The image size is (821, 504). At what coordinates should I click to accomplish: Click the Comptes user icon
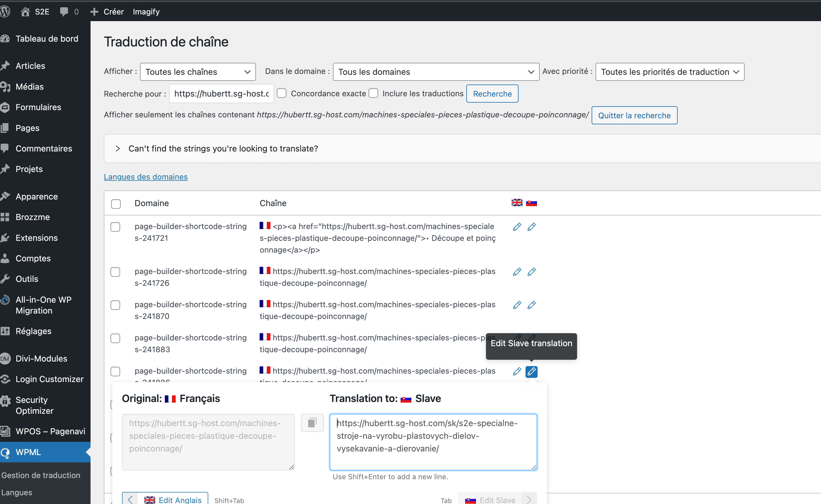click(5, 258)
